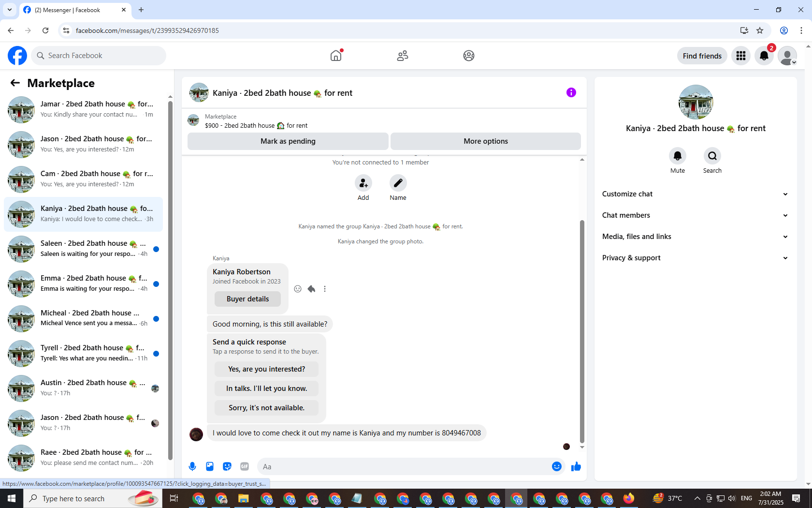Open Tyrell 2bed 2bath house conversation
Screen dimensions: 812x508
83,353
